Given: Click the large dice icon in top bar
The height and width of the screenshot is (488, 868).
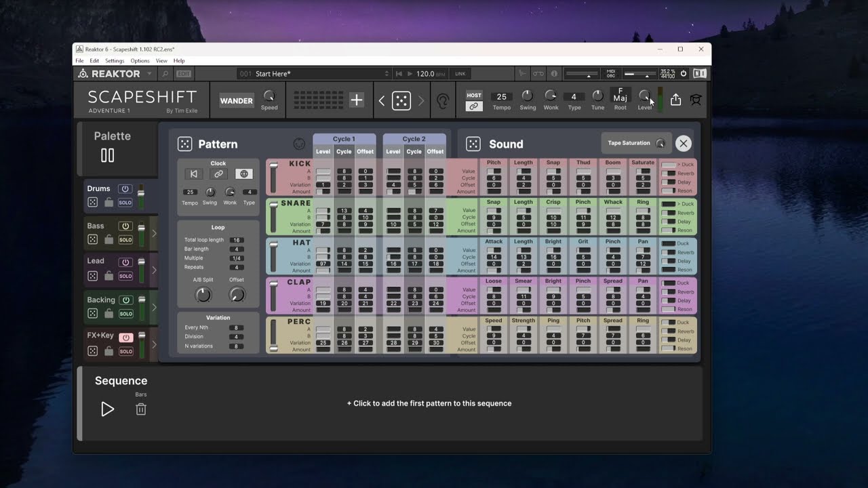Looking at the screenshot, I should pos(401,100).
